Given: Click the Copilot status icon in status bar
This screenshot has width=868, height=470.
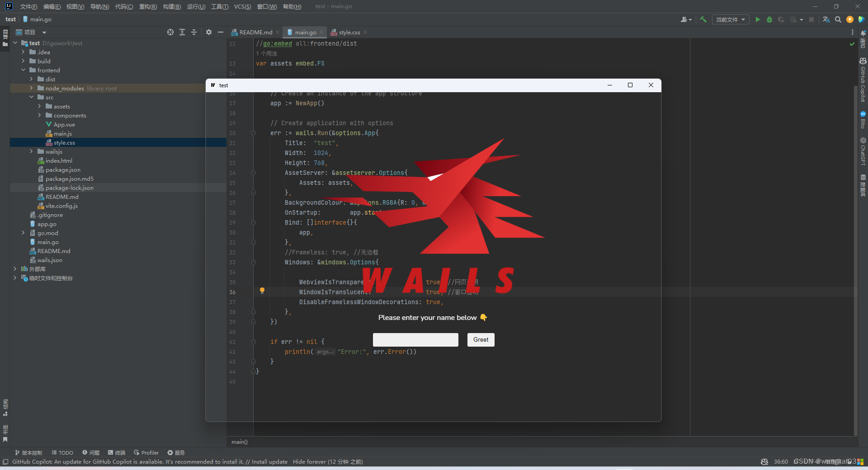Looking at the screenshot, I should (x=764, y=461).
